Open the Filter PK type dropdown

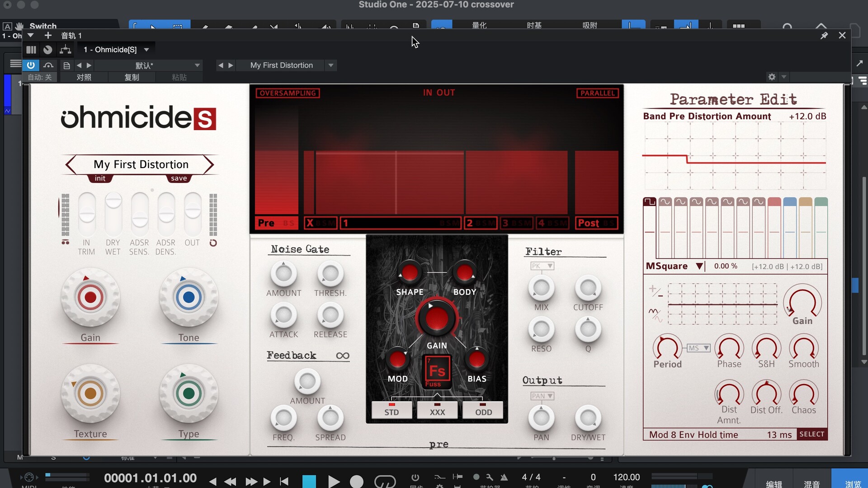point(542,266)
